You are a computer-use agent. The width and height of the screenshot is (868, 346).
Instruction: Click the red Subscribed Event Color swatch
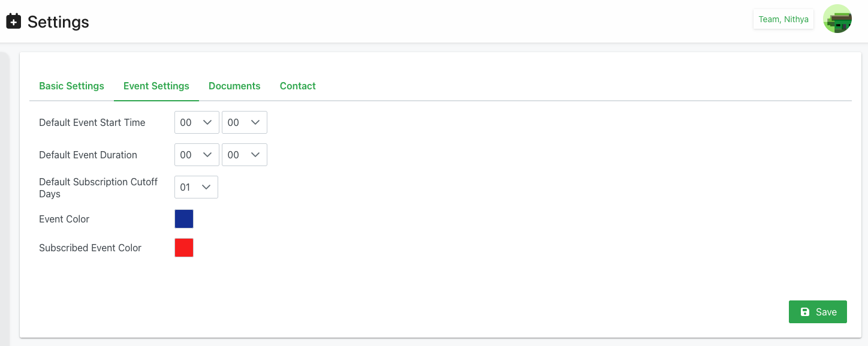click(x=184, y=248)
